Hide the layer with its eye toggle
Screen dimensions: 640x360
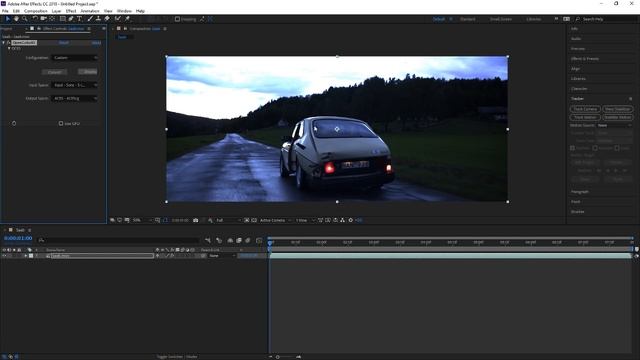[x=4, y=256]
